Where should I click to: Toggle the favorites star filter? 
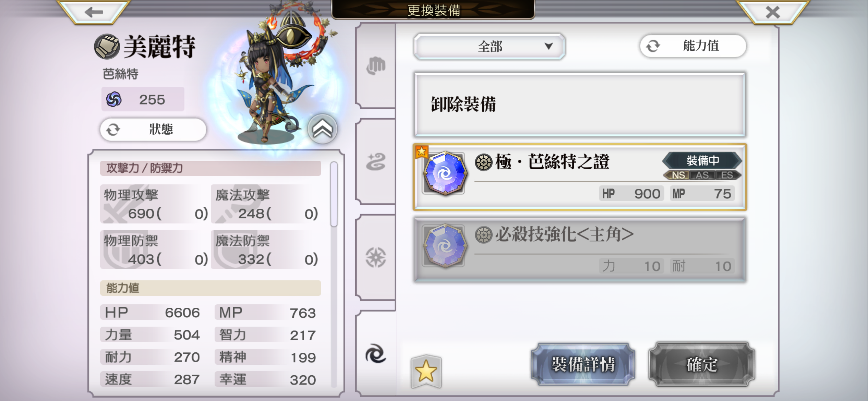coord(426,371)
